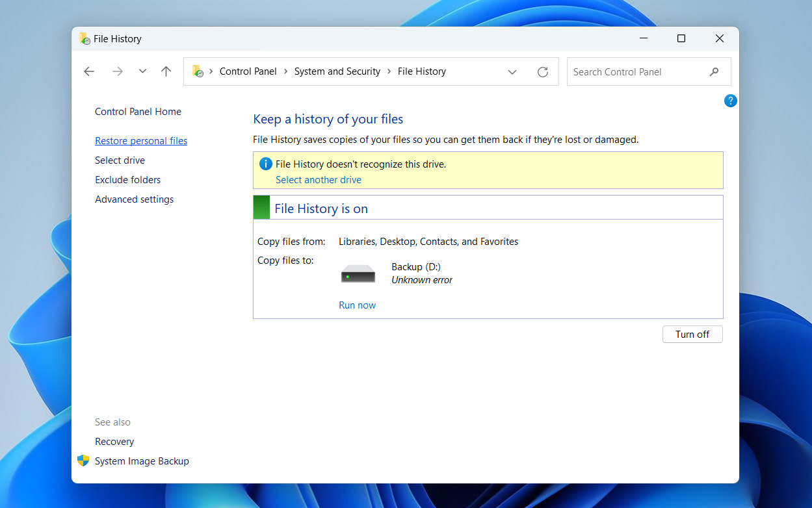This screenshot has width=812, height=508.
Task: Open System Image Backup link
Action: (x=142, y=461)
